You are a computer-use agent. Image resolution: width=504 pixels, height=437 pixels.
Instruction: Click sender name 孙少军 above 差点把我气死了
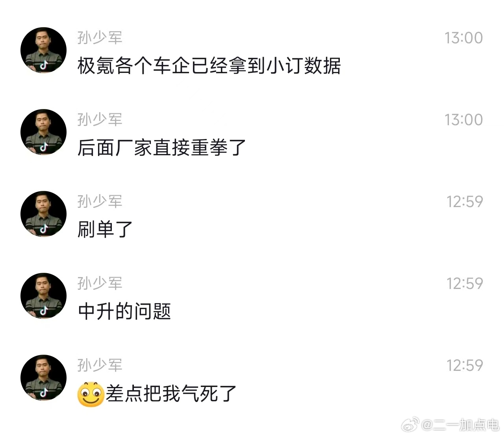pyautogui.click(x=100, y=365)
